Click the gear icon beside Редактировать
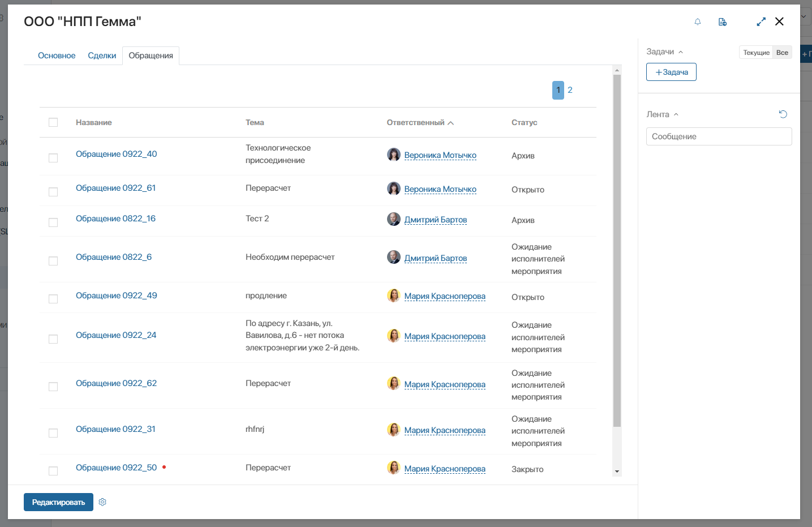812x527 pixels. pyautogui.click(x=102, y=502)
